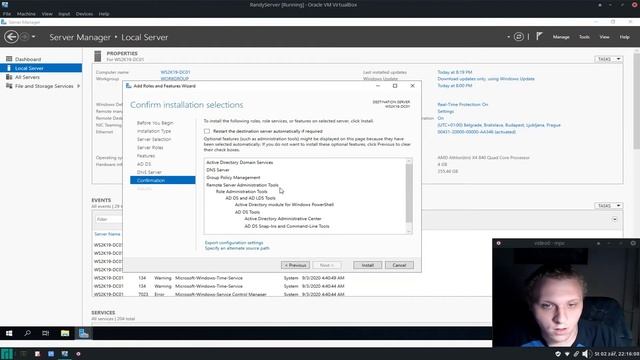Open the VirtualBox Help menu
640x360 pixels.
click(104, 14)
